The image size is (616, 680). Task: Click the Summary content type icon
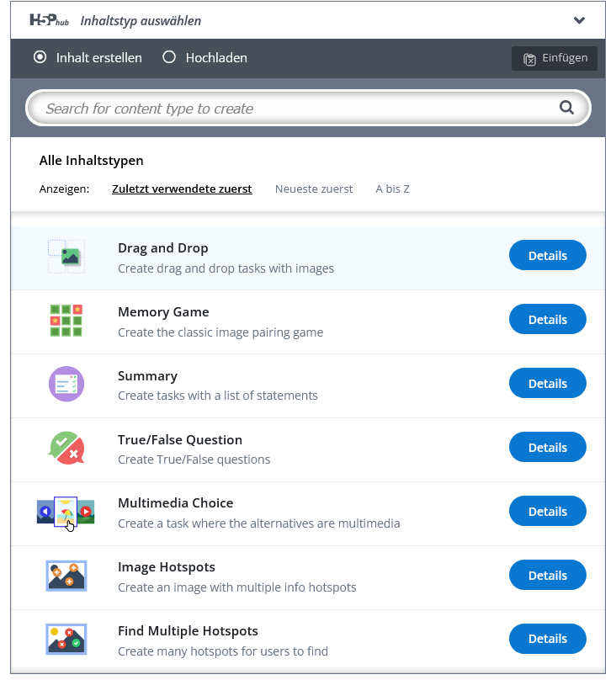[66, 385]
